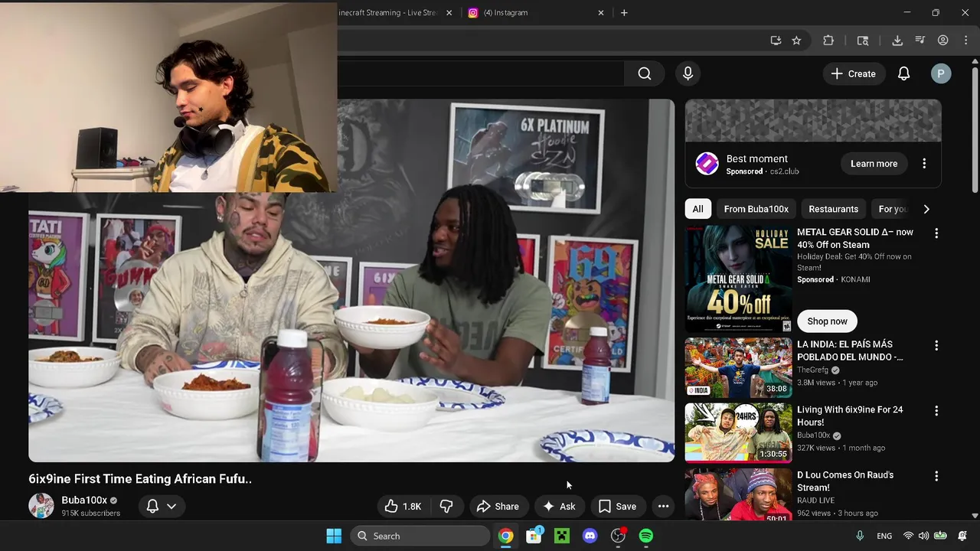Open Chrome tab search/lens icon

click(x=863, y=41)
